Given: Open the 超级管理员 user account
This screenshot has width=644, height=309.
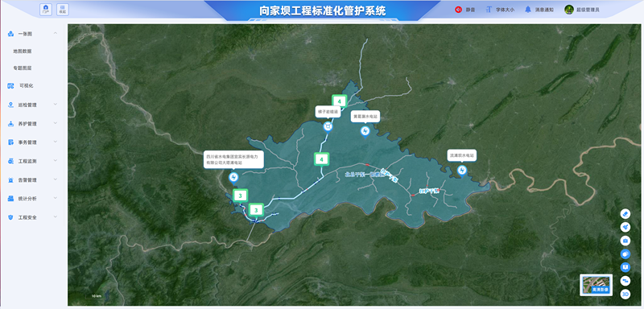Looking at the screenshot, I should pos(582,10).
